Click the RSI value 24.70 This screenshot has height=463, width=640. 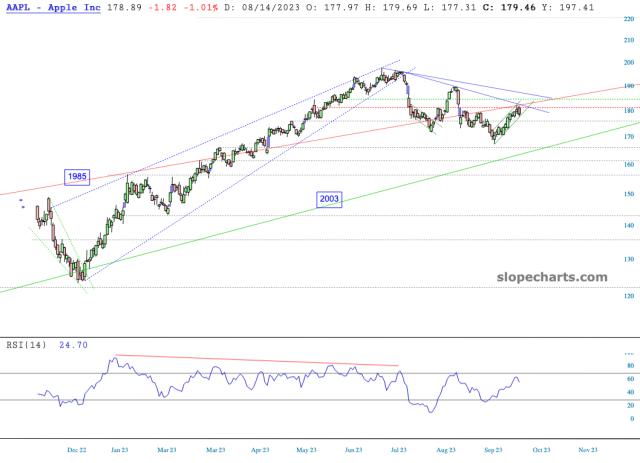73,345
